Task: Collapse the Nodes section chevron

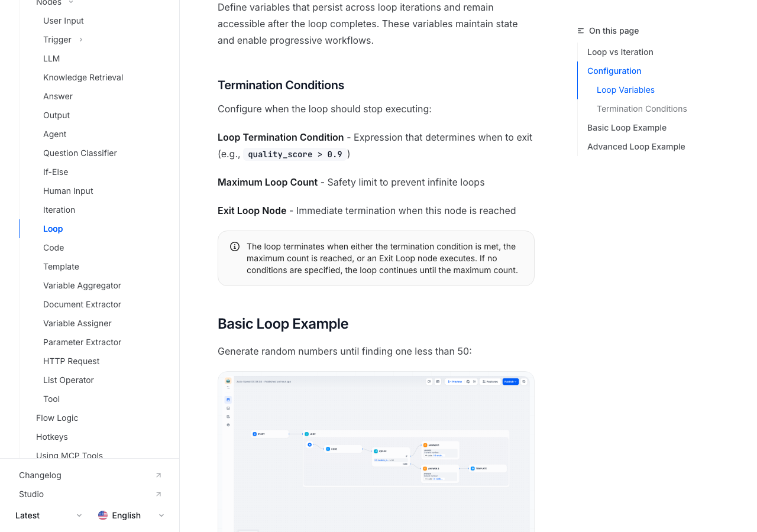Action: click(71, 2)
